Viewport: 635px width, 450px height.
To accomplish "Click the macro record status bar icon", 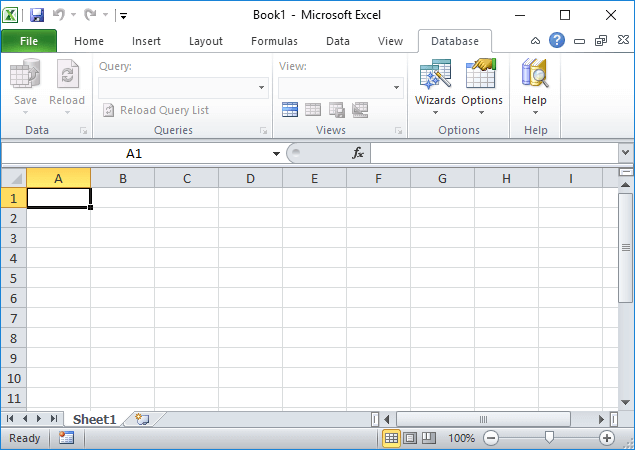I will [66, 438].
